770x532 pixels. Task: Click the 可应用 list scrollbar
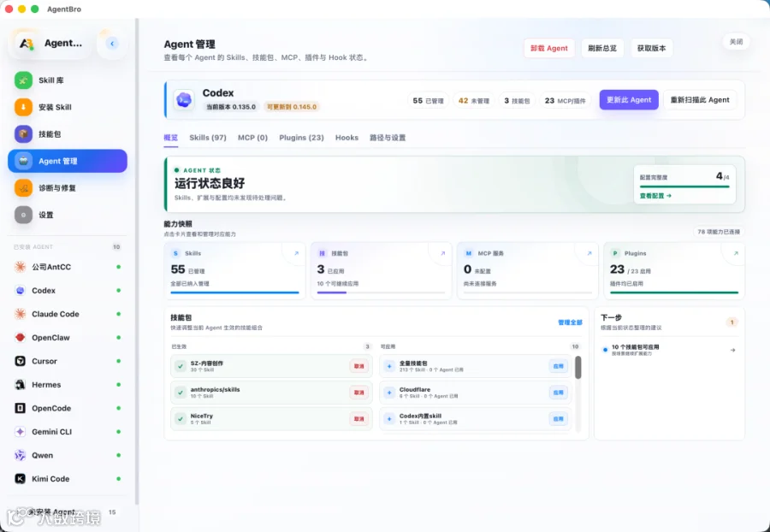578,368
